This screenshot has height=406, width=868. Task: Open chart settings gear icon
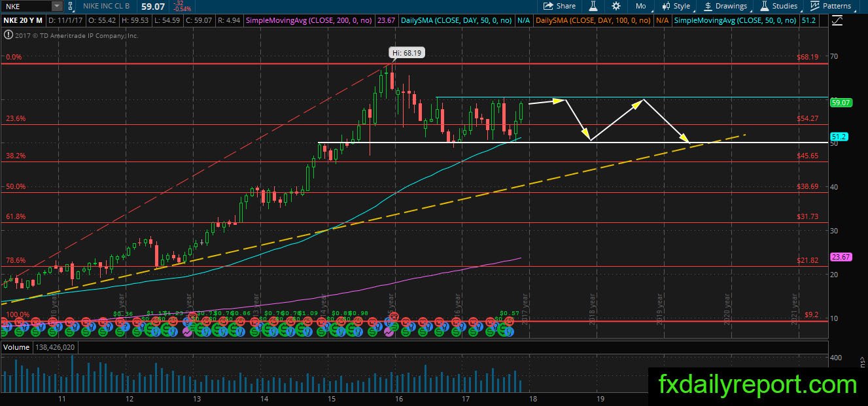point(616,6)
